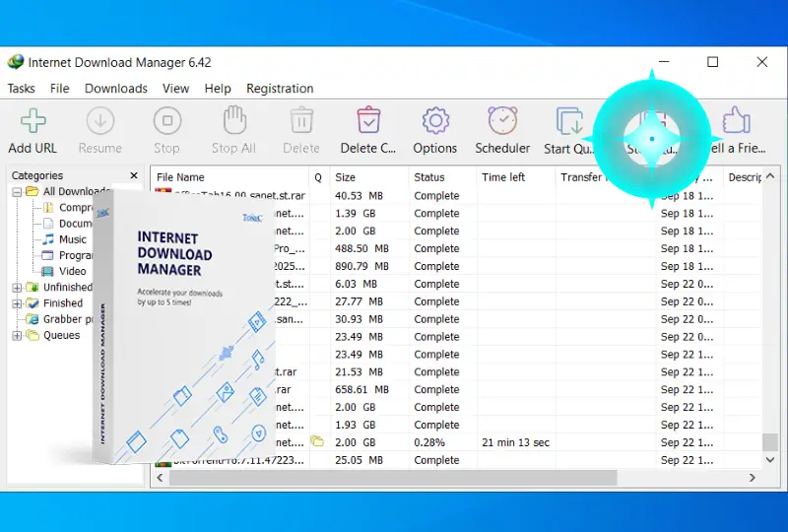Image resolution: width=788 pixels, height=532 pixels.
Task: Select the Music tree item
Action: pyautogui.click(x=73, y=239)
